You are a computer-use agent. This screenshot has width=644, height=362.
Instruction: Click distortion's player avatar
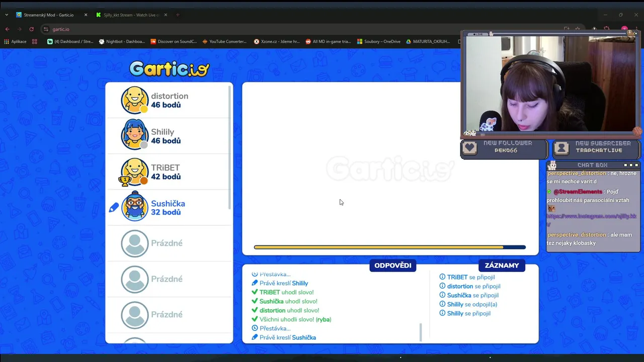[135, 100]
